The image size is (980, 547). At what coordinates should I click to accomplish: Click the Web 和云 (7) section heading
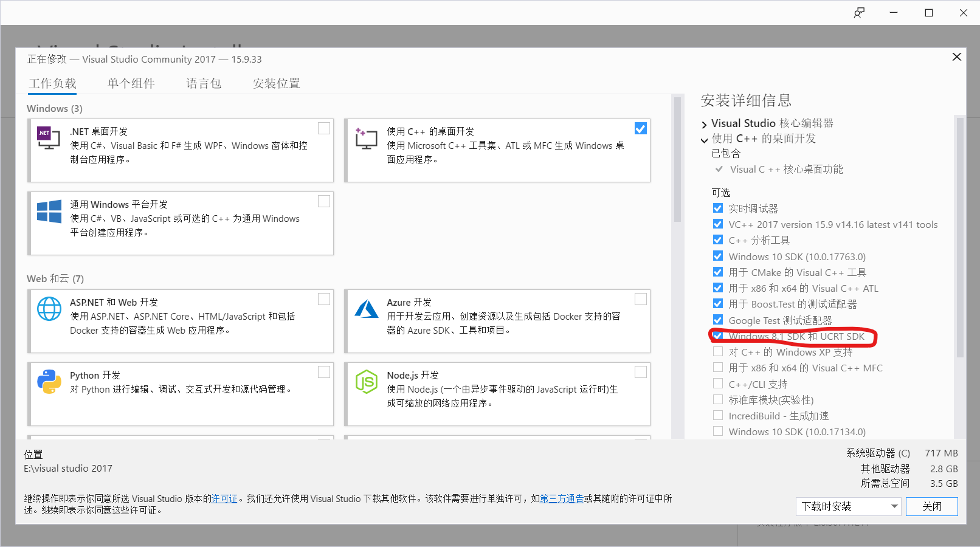pos(55,278)
